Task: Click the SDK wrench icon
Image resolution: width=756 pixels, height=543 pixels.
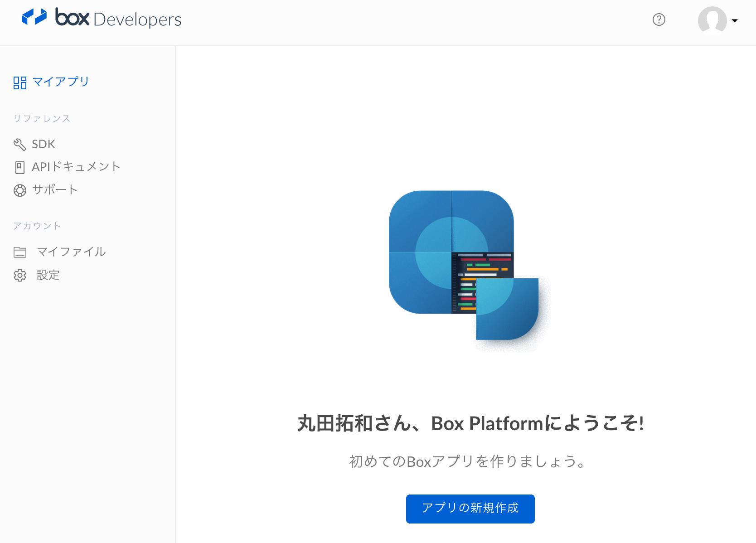Action: (19, 144)
